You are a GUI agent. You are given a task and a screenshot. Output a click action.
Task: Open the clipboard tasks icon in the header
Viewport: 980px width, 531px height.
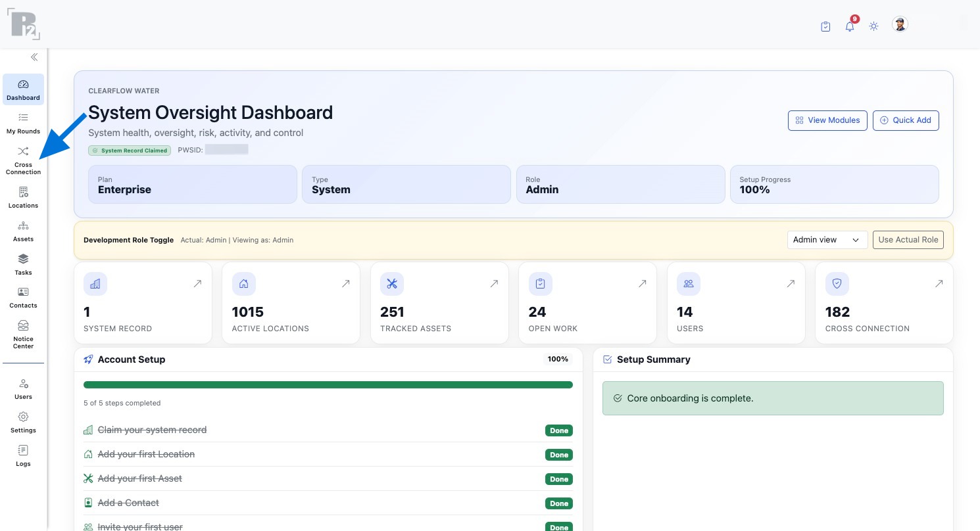click(825, 26)
